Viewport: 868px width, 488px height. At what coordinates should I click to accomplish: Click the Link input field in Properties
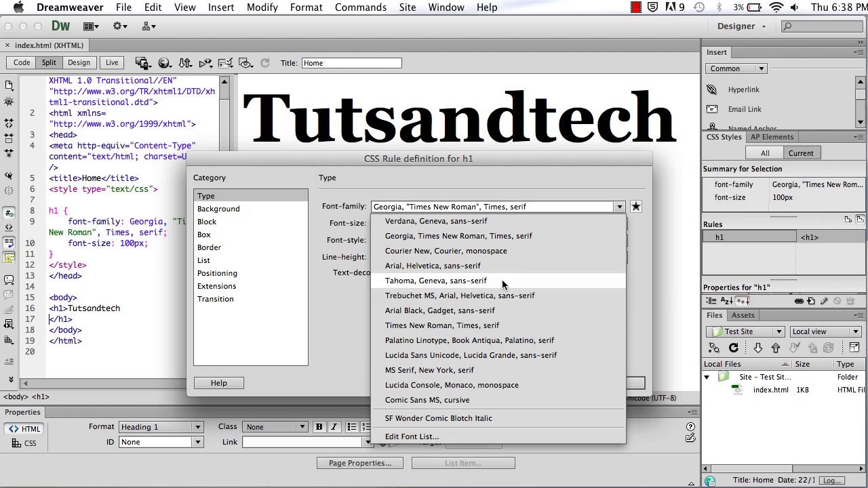303,442
